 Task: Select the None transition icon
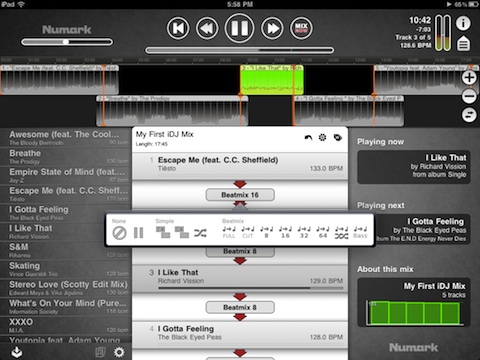click(119, 233)
